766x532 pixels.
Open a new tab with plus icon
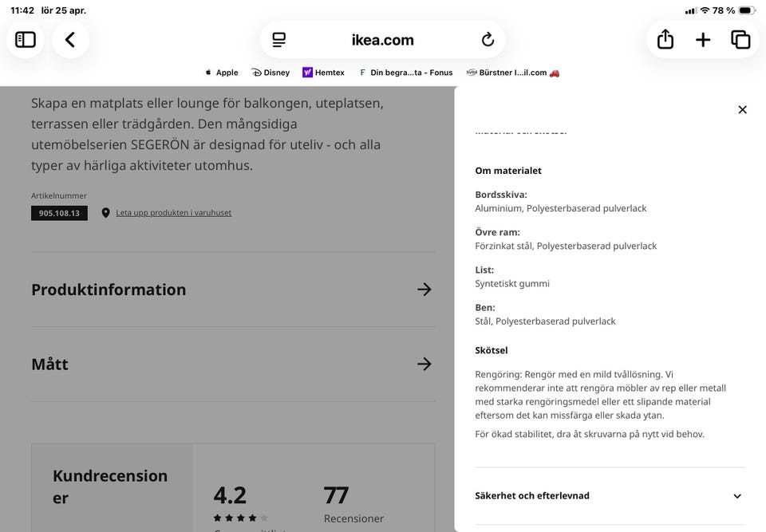703,40
